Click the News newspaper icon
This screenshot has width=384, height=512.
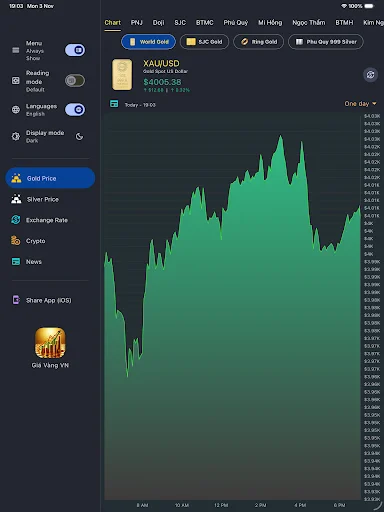click(16, 261)
